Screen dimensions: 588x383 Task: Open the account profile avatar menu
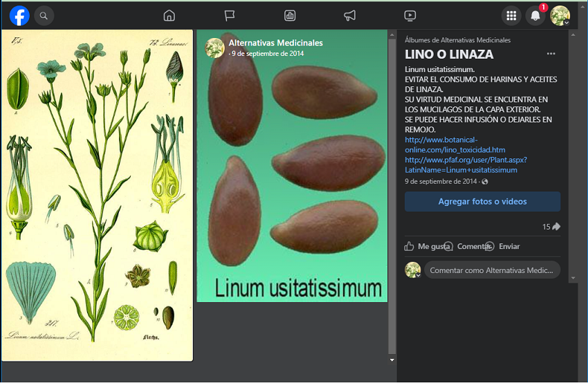(x=560, y=16)
